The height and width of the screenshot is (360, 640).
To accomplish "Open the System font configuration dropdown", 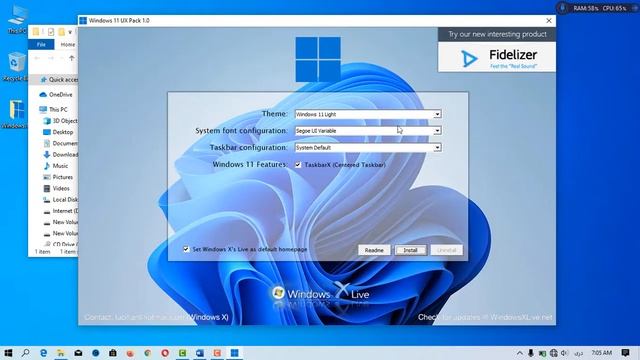I will [368, 131].
